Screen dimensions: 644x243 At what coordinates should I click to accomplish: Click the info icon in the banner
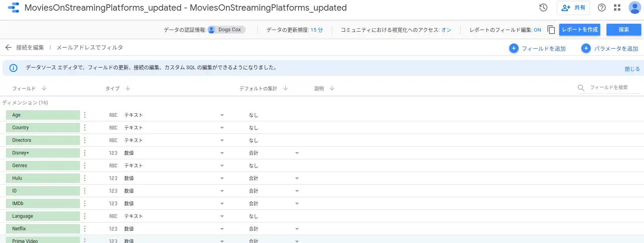(13, 68)
